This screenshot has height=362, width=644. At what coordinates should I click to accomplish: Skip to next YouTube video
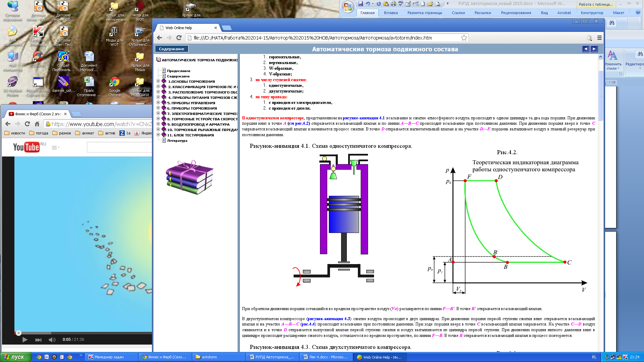pyautogui.click(x=38, y=340)
